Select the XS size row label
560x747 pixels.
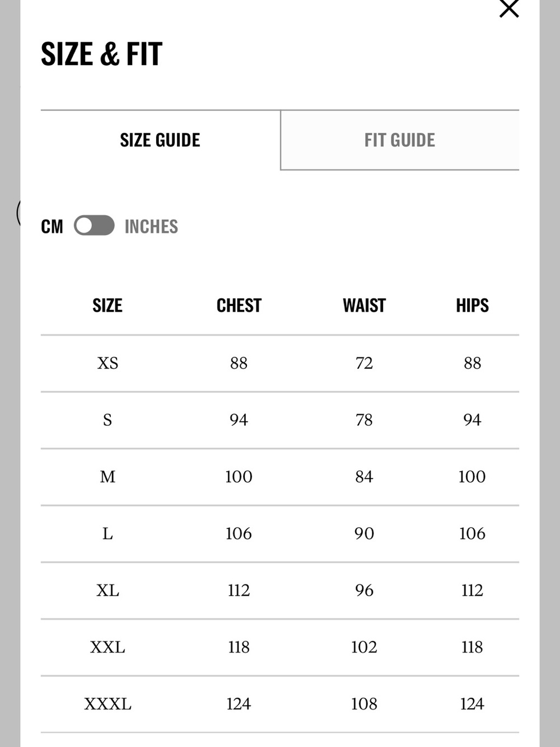click(x=108, y=363)
